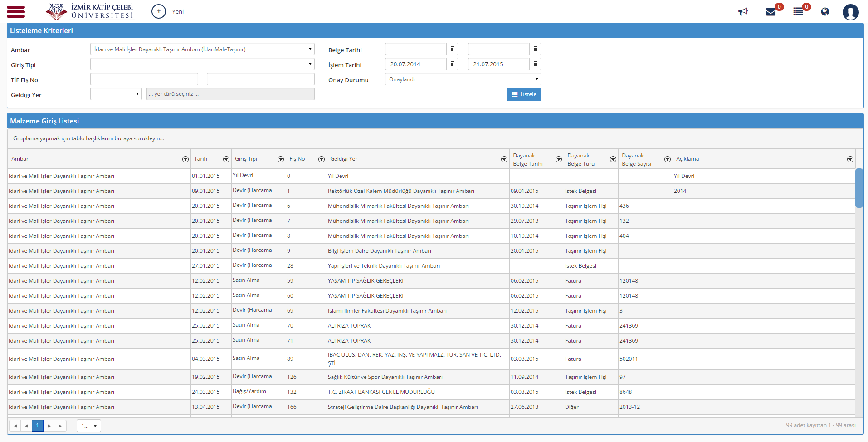This screenshot has width=868, height=442.
Task: Sort by Geldiği Yer column header
Action: coord(344,159)
